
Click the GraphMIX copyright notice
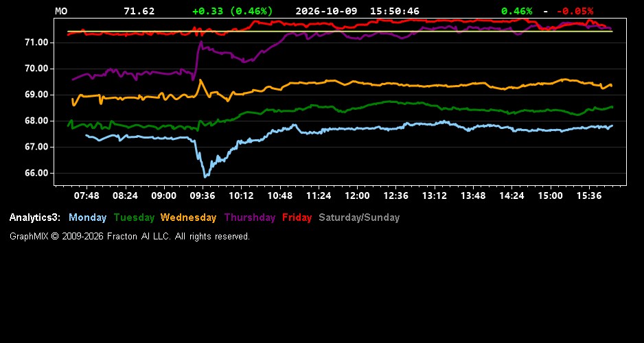click(130, 237)
